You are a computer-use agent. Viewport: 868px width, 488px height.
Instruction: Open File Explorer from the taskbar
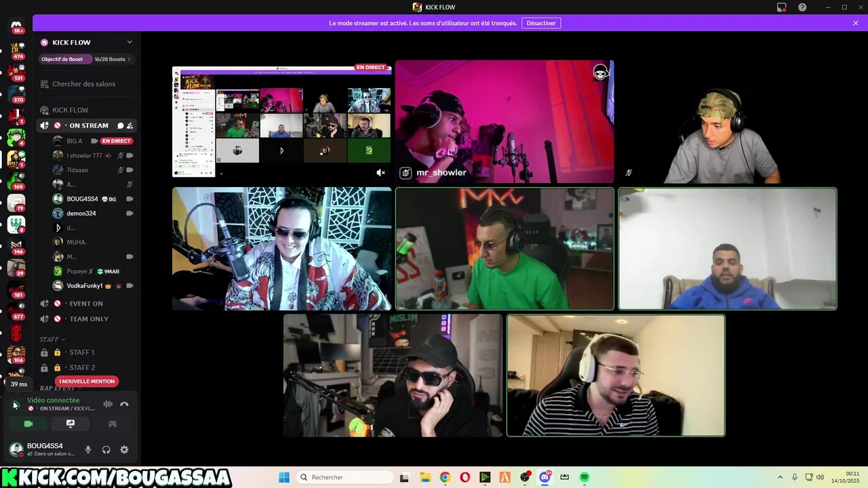(x=425, y=477)
